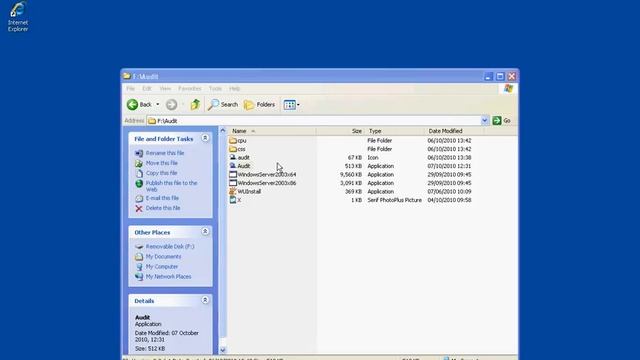Click the Forward arrow button

click(171, 104)
